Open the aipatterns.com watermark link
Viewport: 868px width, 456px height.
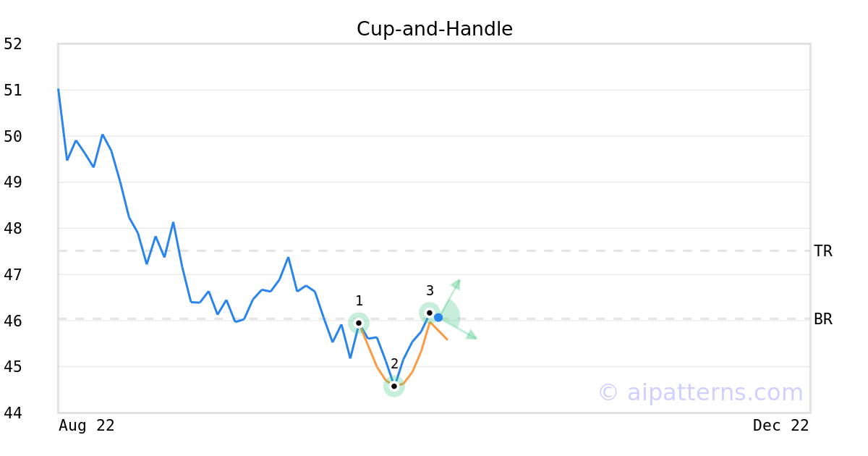point(700,392)
